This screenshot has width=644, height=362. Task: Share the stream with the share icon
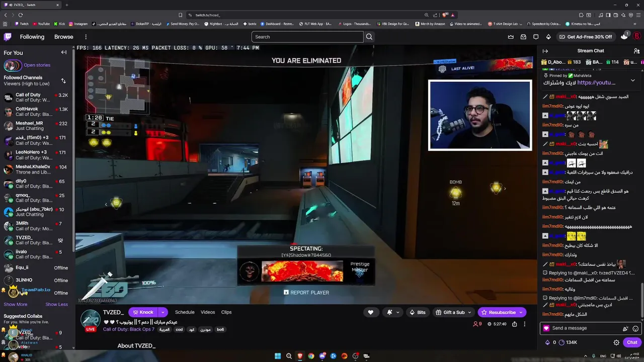click(x=514, y=324)
